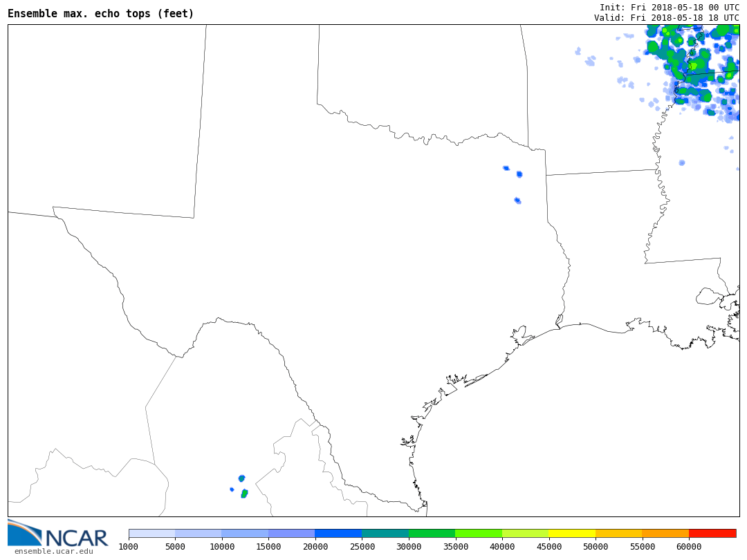
Task: Click the westernmost small echo in northeast Texas
Action: (506, 168)
